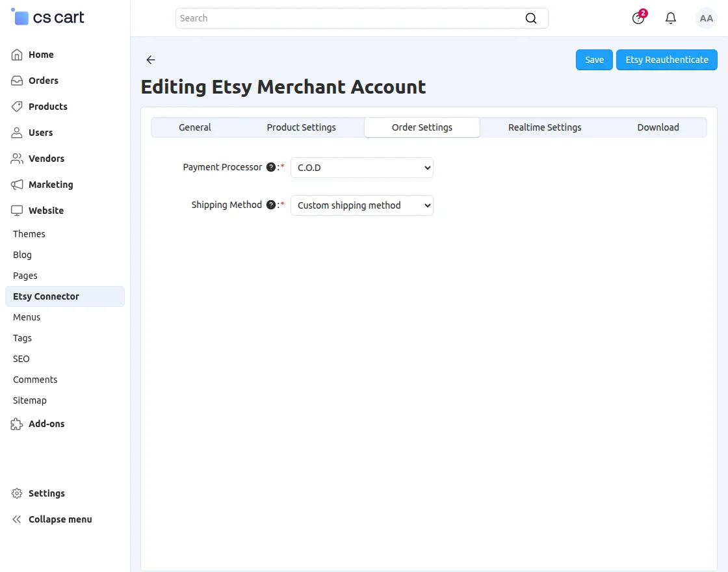The height and width of the screenshot is (572, 728).
Task: Open the Users menu item
Action: [40, 133]
